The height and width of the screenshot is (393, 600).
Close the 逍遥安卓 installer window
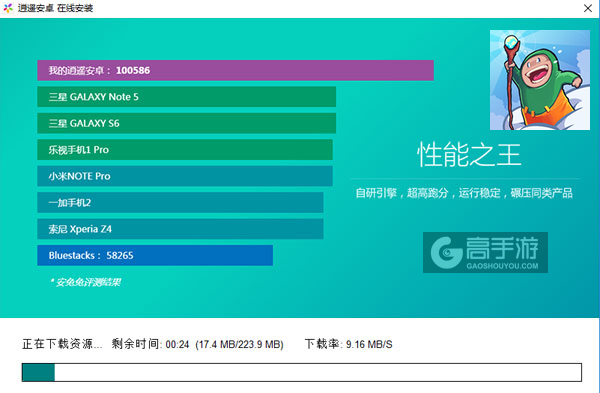(588, 8)
